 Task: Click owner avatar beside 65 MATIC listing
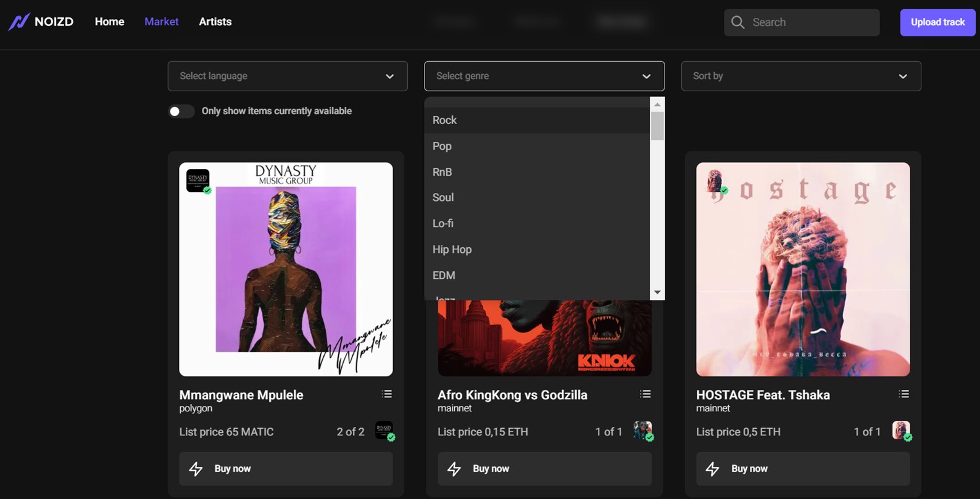(x=384, y=431)
